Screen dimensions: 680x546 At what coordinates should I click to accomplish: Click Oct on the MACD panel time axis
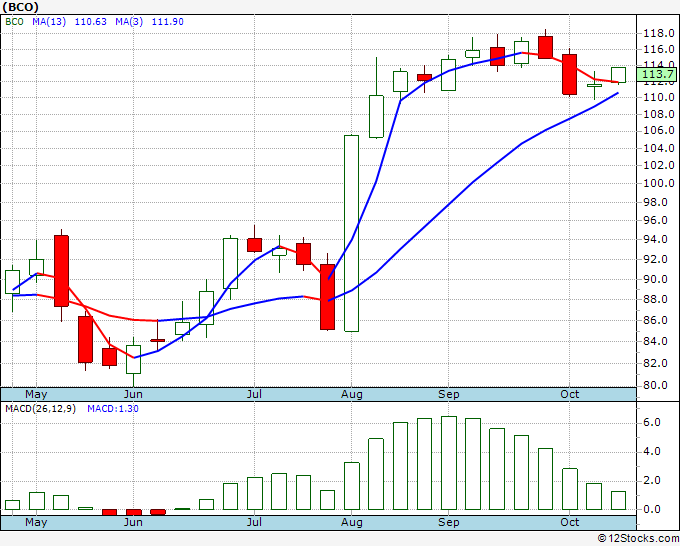pyautogui.click(x=569, y=522)
